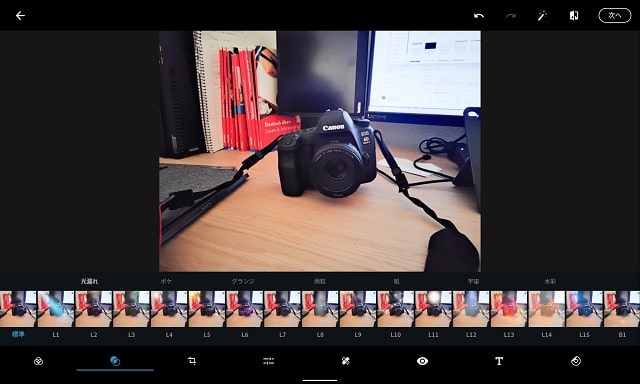Apply the L1 light leak overlay
This screenshot has height=384, width=640.
56,309
